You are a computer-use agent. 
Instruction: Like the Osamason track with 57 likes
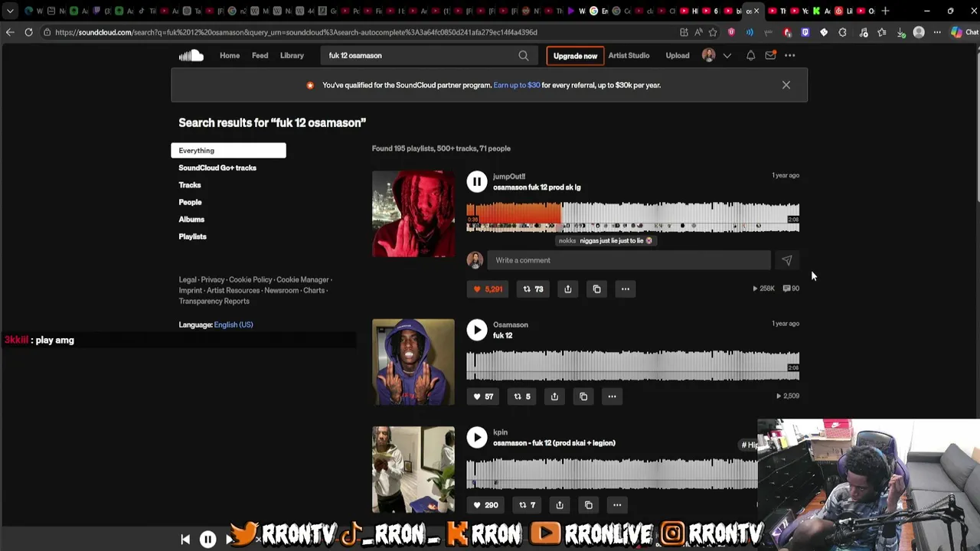[483, 396]
